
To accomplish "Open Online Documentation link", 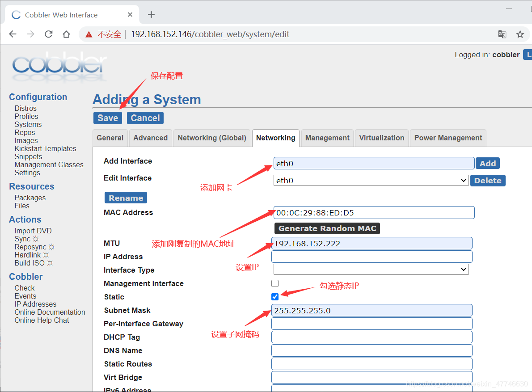I will pyautogui.click(x=50, y=312).
